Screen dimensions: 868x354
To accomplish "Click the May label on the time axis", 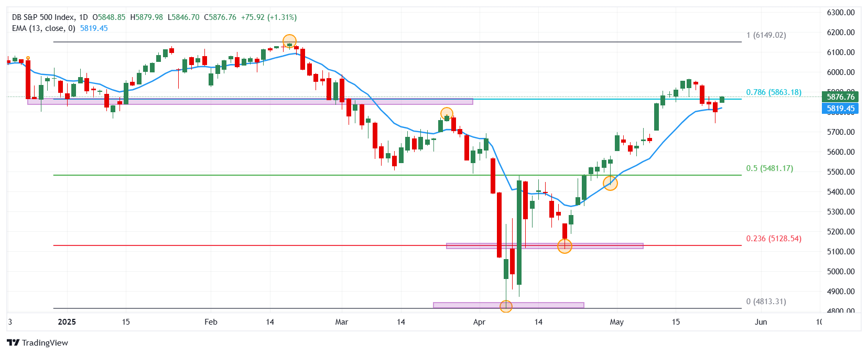I will [617, 322].
